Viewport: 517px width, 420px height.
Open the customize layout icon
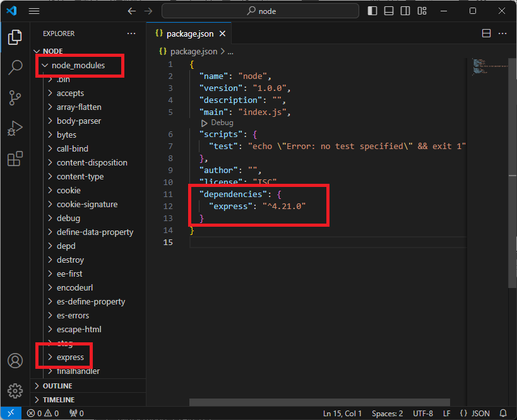click(422, 11)
